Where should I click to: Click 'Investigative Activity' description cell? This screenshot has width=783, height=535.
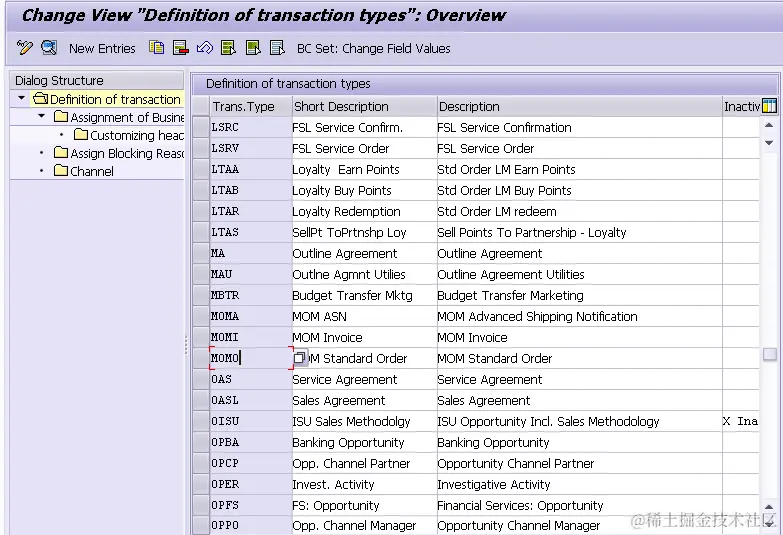pos(580,484)
